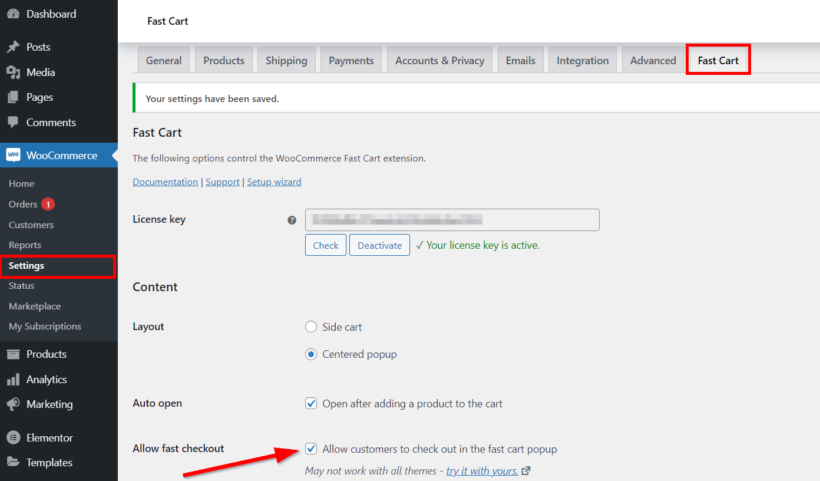820x481 pixels.
Task: Open the Media library icon
Action: [x=13, y=72]
